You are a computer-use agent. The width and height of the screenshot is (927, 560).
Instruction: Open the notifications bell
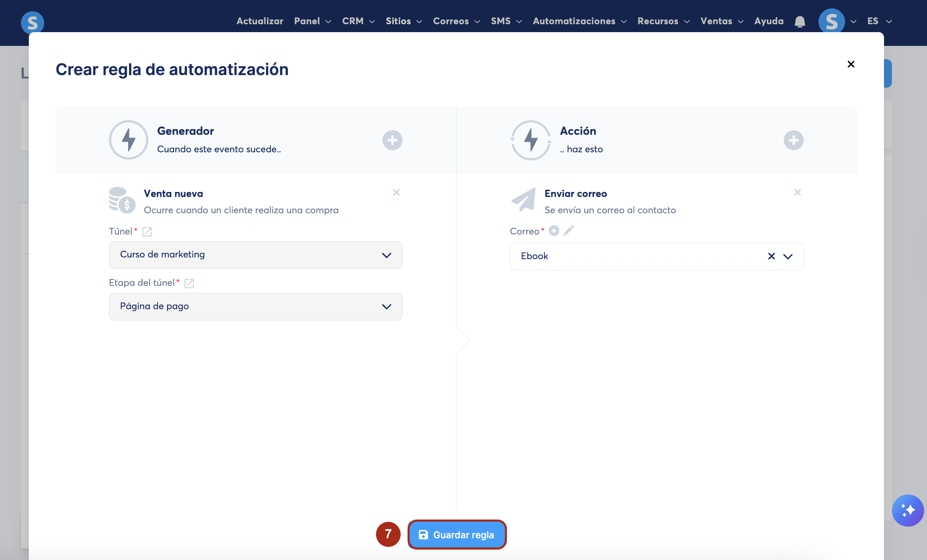click(x=800, y=21)
